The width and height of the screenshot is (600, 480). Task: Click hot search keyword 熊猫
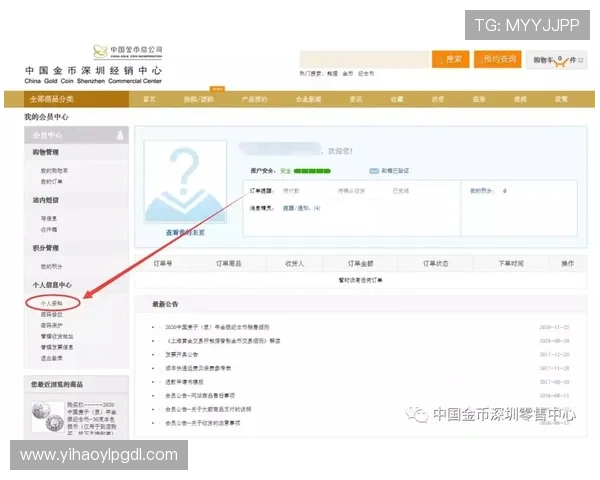tap(332, 73)
